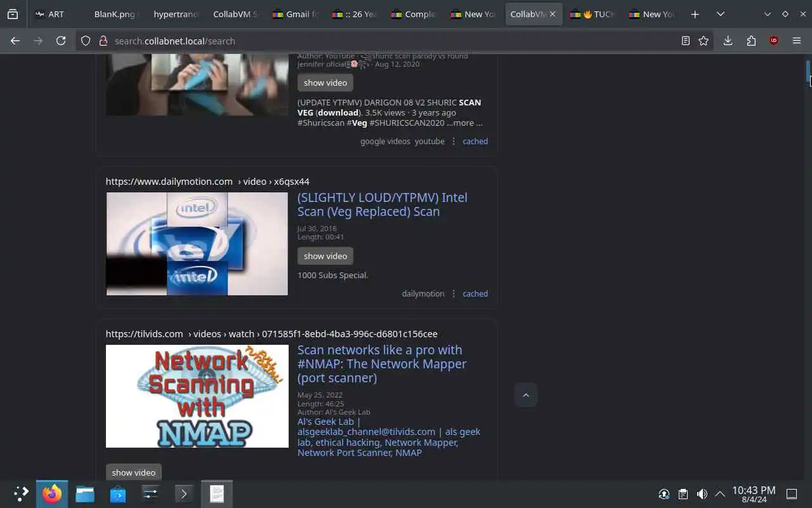Viewport: 812px width, 508px height.
Task: Click the tracking protection shield icon
Action: [x=86, y=41]
